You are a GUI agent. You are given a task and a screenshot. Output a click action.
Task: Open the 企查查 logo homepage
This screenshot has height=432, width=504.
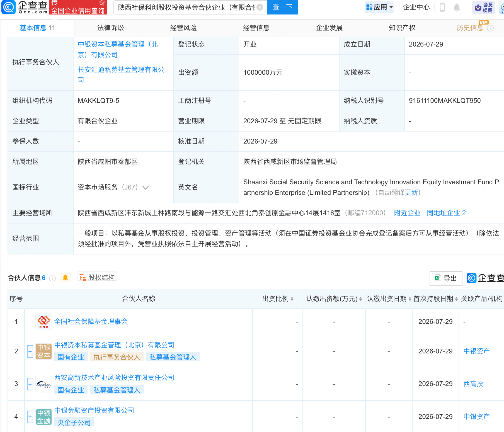click(x=25, y=7)
